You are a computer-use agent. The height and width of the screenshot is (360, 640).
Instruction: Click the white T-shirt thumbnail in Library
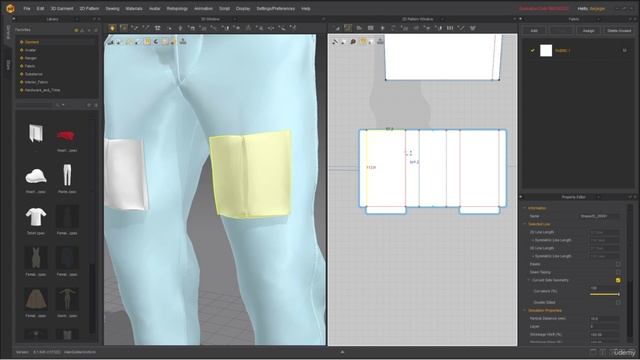coord(36,217)
